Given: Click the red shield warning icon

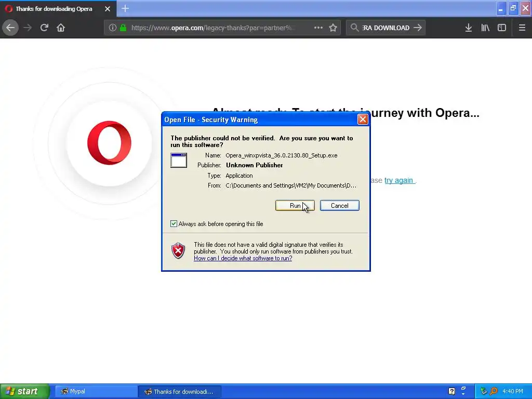Looking at the screenshot, I should coord(178,251).
